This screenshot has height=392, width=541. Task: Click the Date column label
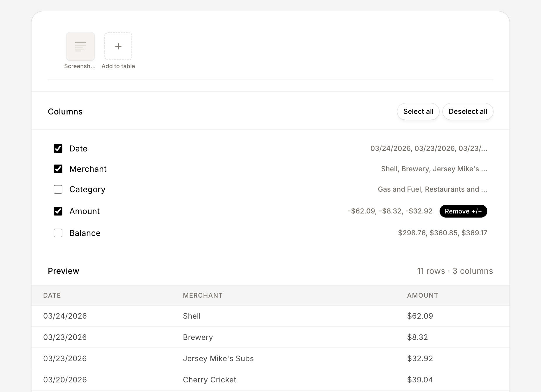point(78,149)
